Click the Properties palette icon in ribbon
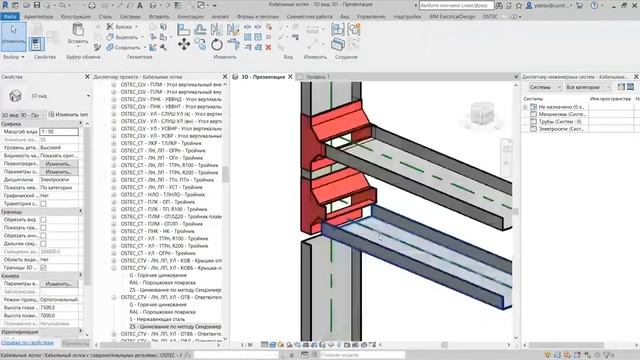 [36, 44]
